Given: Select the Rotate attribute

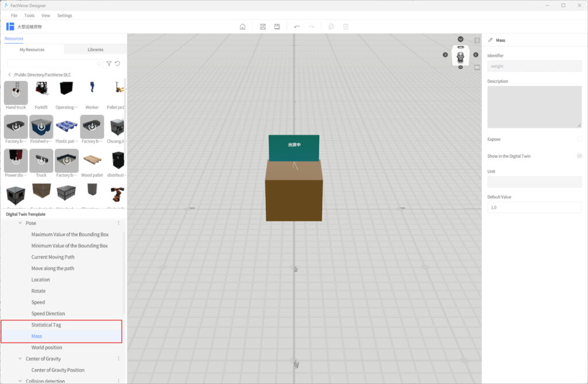Looking at the screenshot, I should tap(38, 290).
